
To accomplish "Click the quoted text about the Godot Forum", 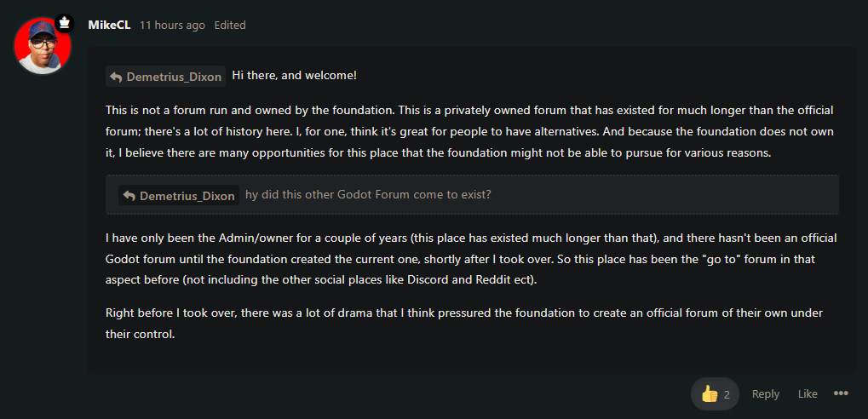I will pyautogui.click(x=368, y=194).
